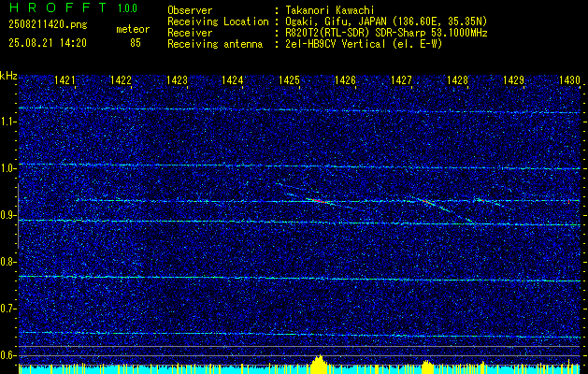588x374 pixels.
Task: Click the 1427 time axis marker
Action: pos(401,79)
